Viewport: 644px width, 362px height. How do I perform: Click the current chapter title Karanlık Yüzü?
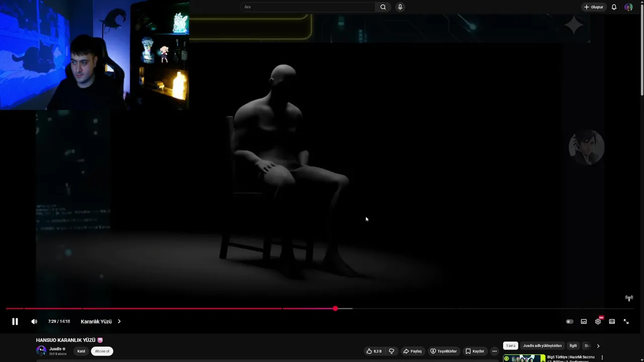click(x=96, y=321)
